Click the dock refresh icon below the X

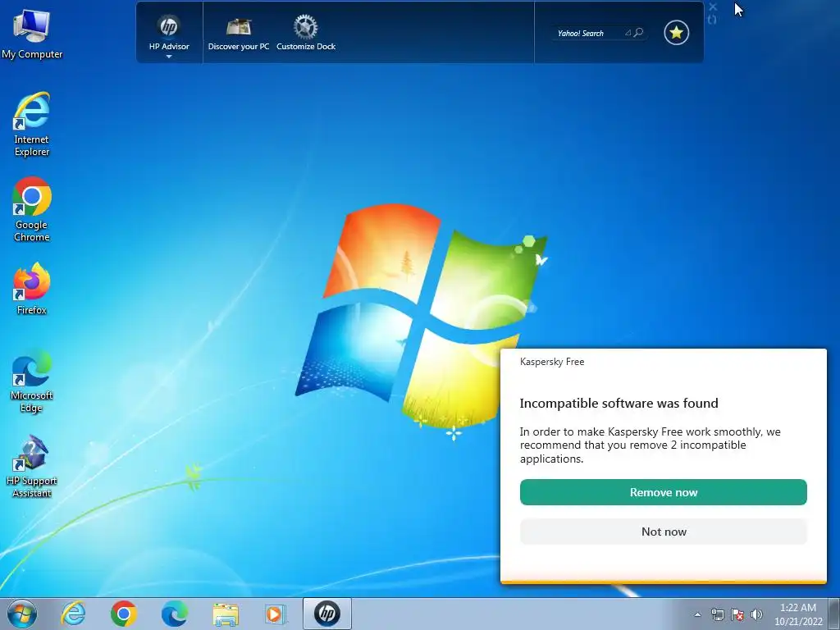click(x=712, y=20)
